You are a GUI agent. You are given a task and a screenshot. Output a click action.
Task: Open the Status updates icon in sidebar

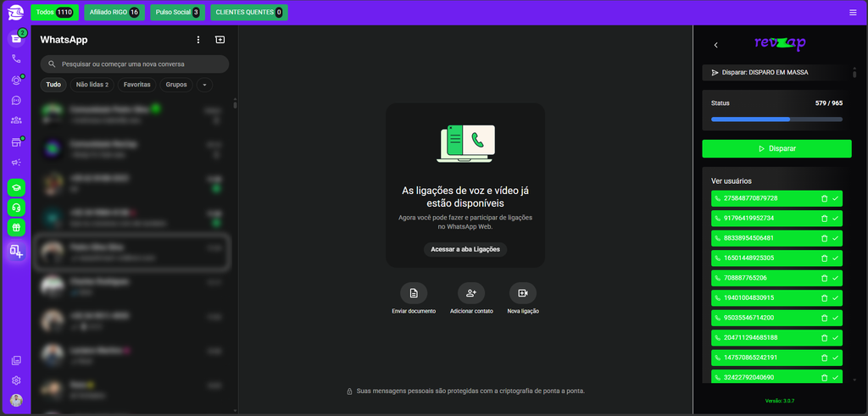[x=16, y=80]
